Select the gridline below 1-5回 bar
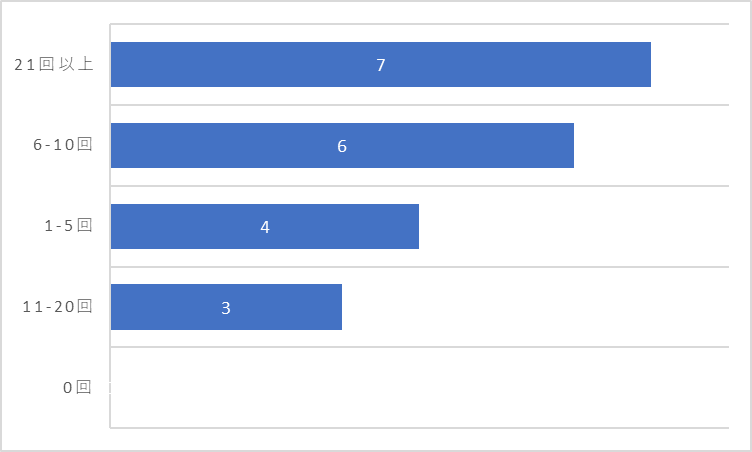The image size is (752, 452). [420, 266]
